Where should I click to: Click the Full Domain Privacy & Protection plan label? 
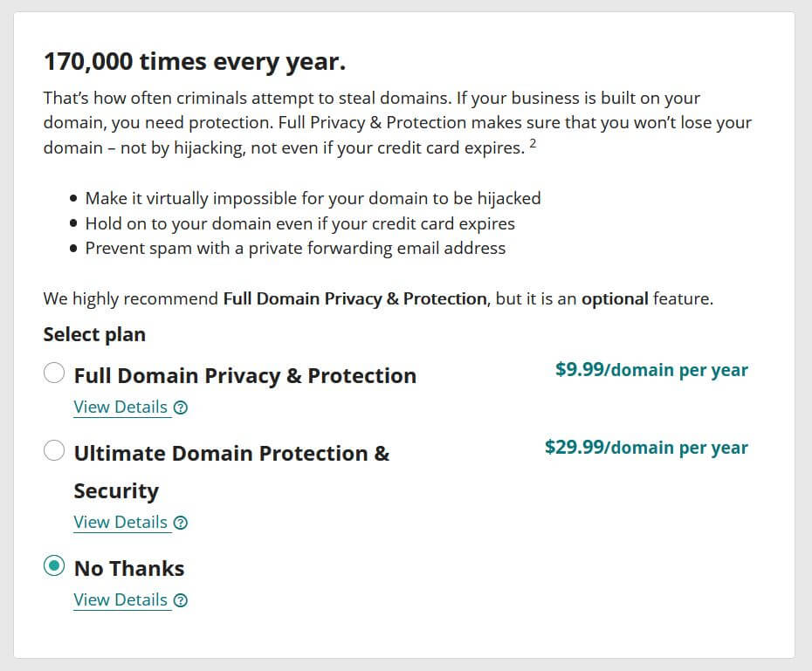click(x=245, y=375)
